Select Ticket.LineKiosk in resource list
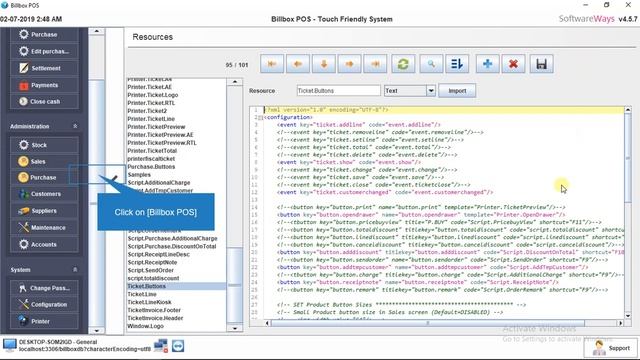The width and height of the screenshot is (640, 360). (149, 302)
